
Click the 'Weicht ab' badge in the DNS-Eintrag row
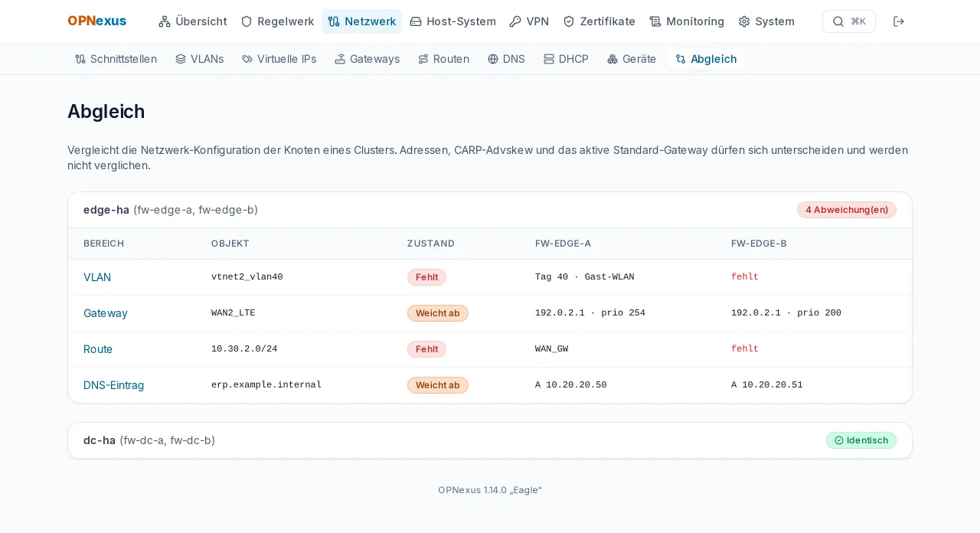pyautogui.click(x=438, y=385)
